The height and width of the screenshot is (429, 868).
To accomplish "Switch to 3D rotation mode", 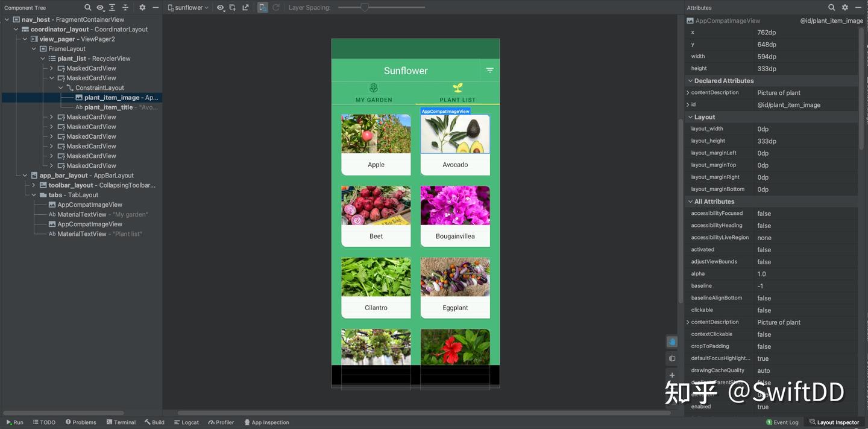I will click(x=671, y=358).
